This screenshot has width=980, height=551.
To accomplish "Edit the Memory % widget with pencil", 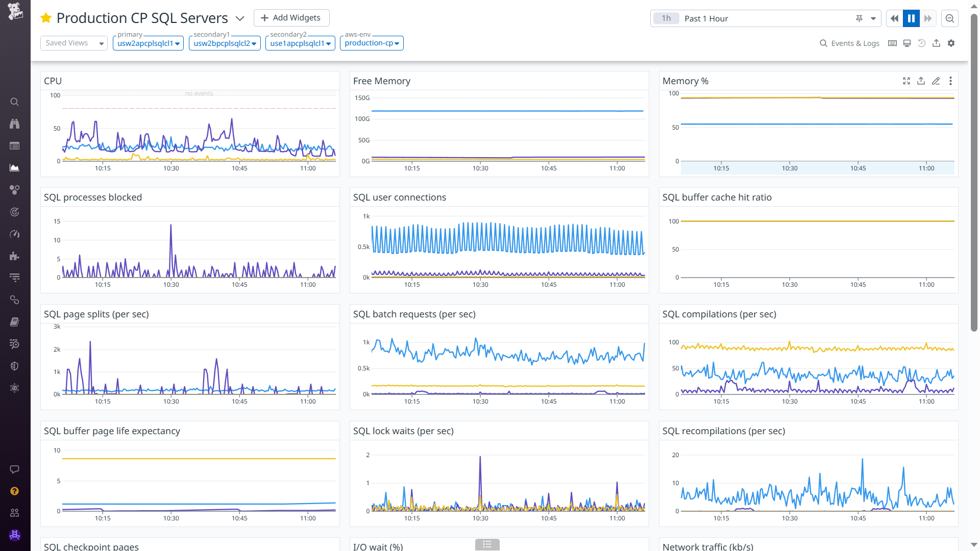I will tap(936, 81).
